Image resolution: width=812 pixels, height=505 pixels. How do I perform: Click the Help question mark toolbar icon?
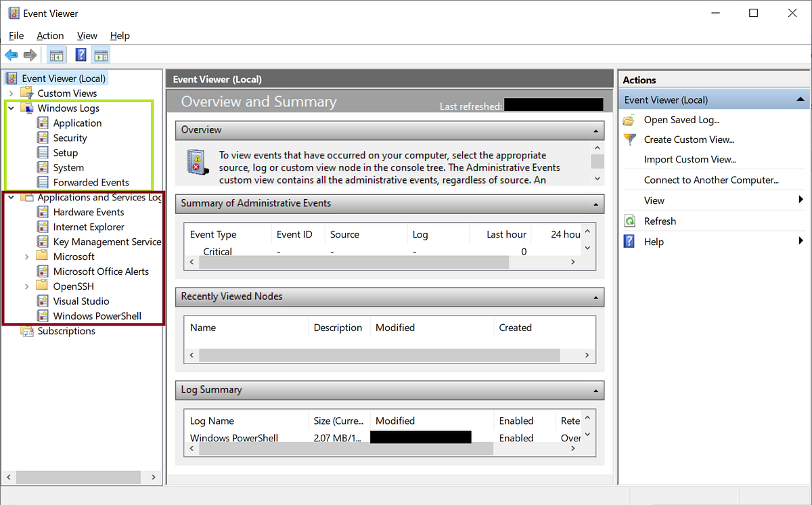81,55
